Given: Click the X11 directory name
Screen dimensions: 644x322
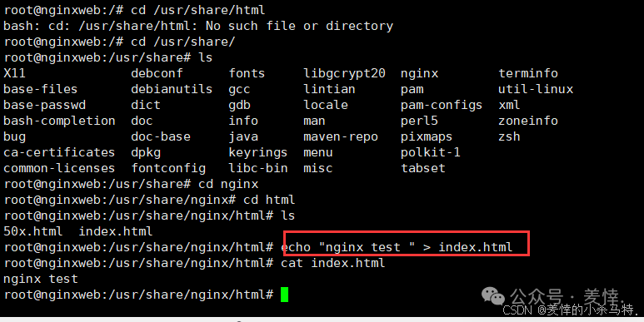Looking at the screenshot, I should click(14, 73).
